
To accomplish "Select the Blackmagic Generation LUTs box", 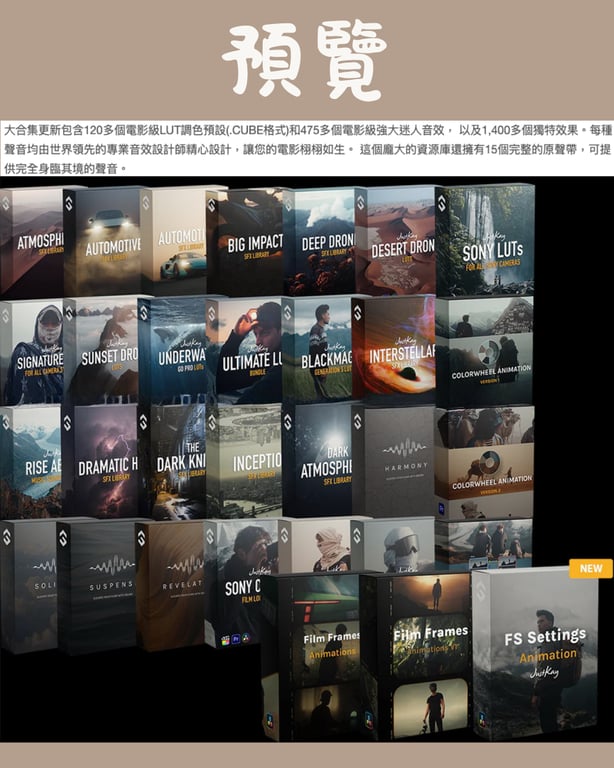I will coord(317,351).
